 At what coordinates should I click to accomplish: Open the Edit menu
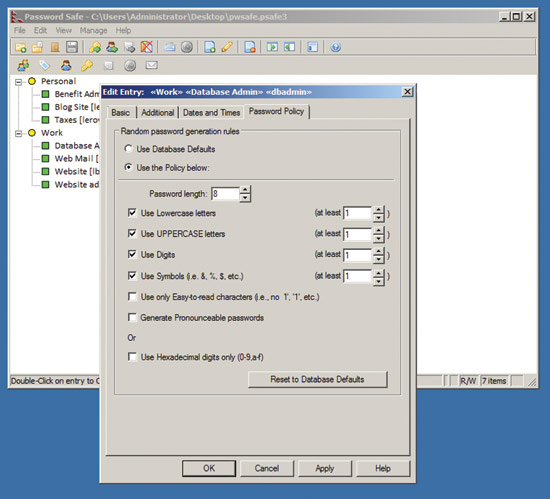coord(40,31)
